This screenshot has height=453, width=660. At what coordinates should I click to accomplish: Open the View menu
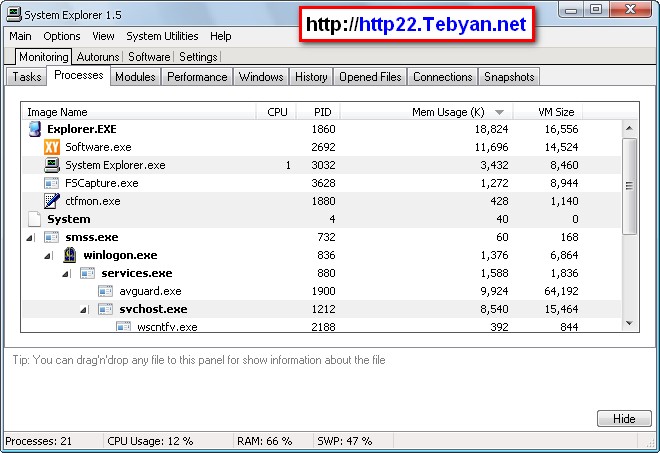tap(103, 36)
